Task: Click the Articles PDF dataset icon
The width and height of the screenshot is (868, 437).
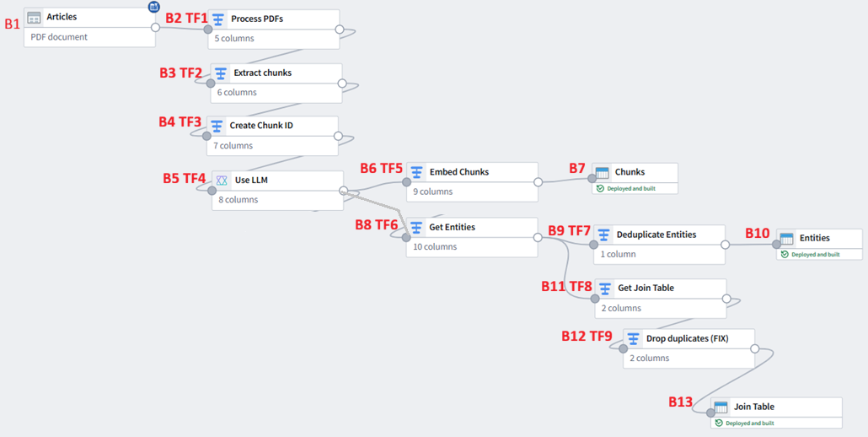Action: (35, 17)
